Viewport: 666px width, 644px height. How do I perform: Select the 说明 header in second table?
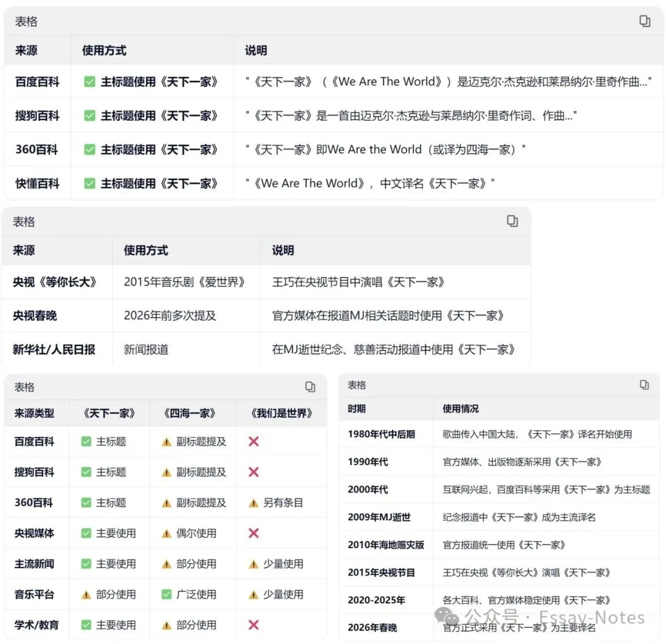coord(283,250)
